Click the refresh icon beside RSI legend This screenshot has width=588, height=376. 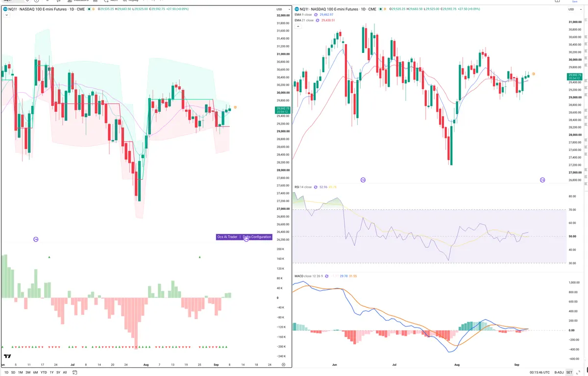point(316,187)
